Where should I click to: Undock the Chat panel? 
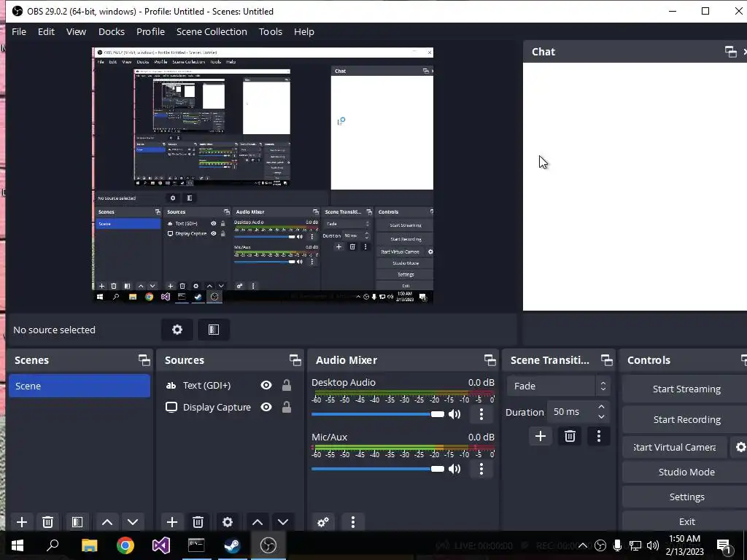coord(730,52)
